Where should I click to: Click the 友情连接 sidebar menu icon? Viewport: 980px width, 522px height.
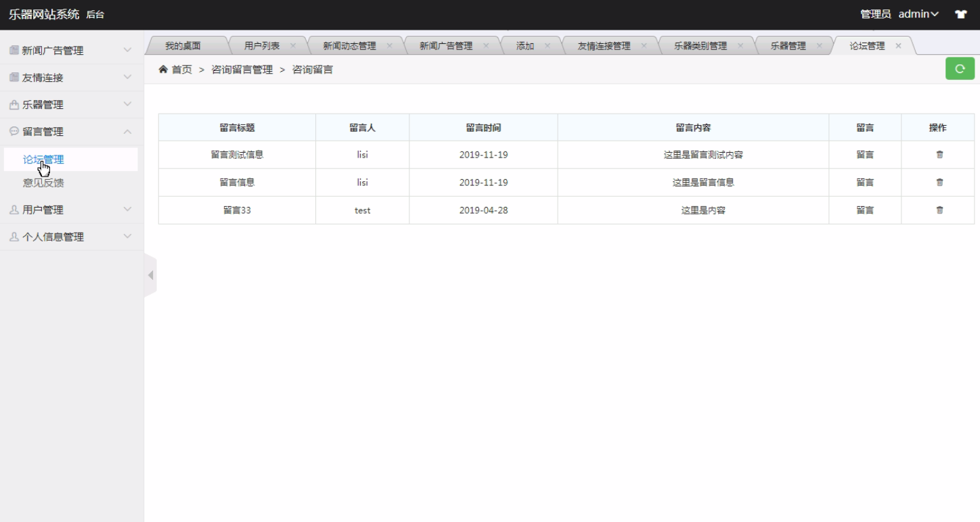click(14, 77)
